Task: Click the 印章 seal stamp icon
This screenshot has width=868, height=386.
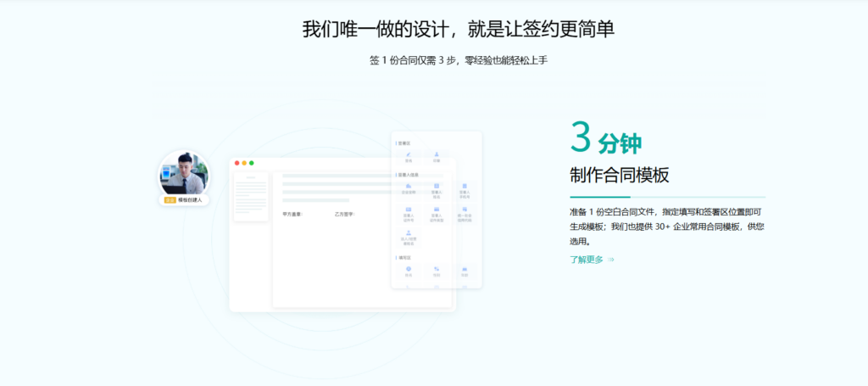Action: click(x=437, y=154)
